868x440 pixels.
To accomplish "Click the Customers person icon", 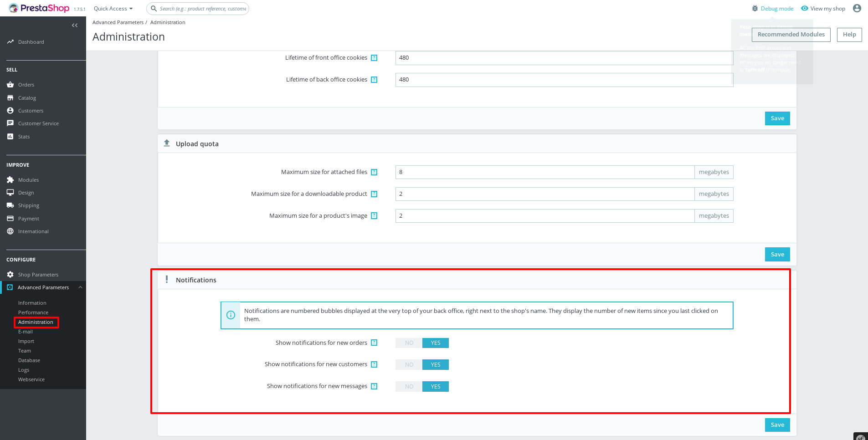I will click(x=10, y=111).
